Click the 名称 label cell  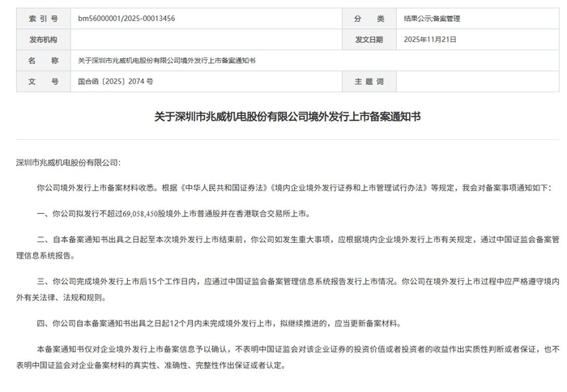pos(44,61)
